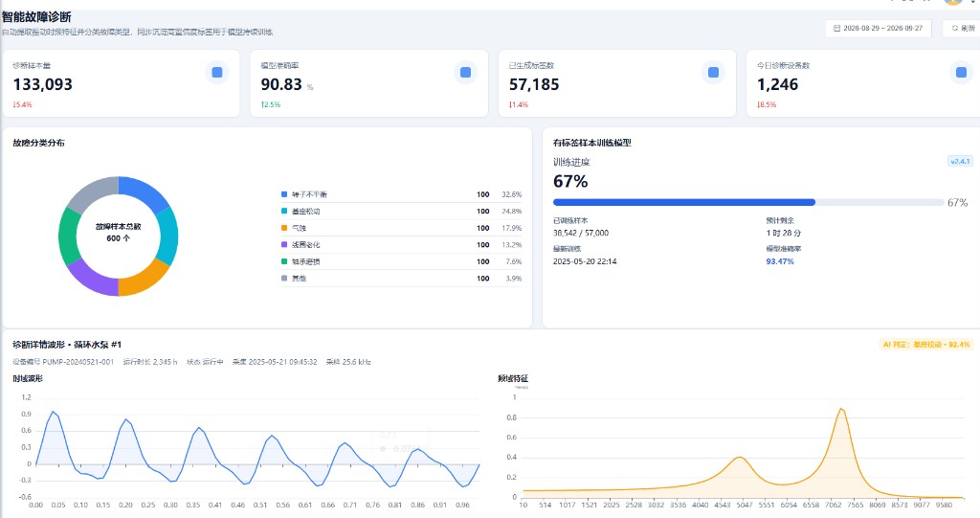Click the smaller peak near 5047 in the frequency chart

740,458
